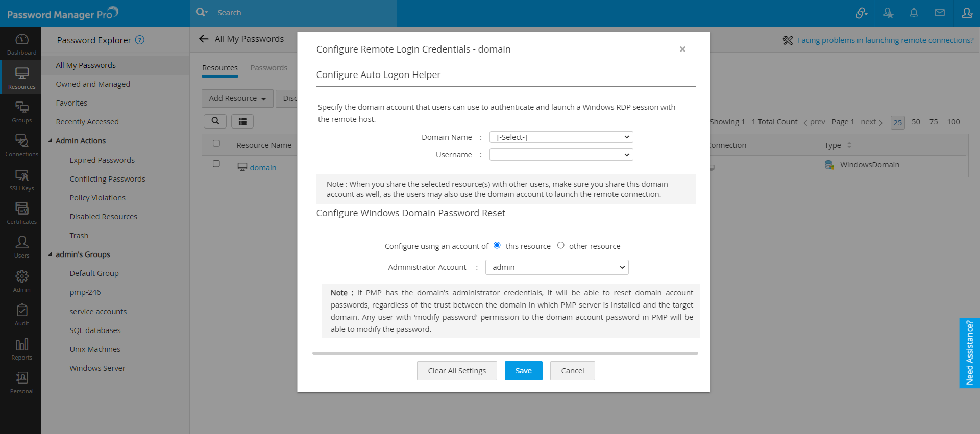The width and height of the screenshot is (980, 434).
Task: Switch to the Resources tab
Action: (x=220, y=68)
